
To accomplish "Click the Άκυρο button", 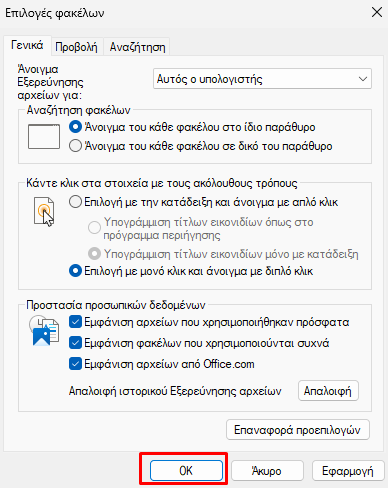I will point(267,471).
